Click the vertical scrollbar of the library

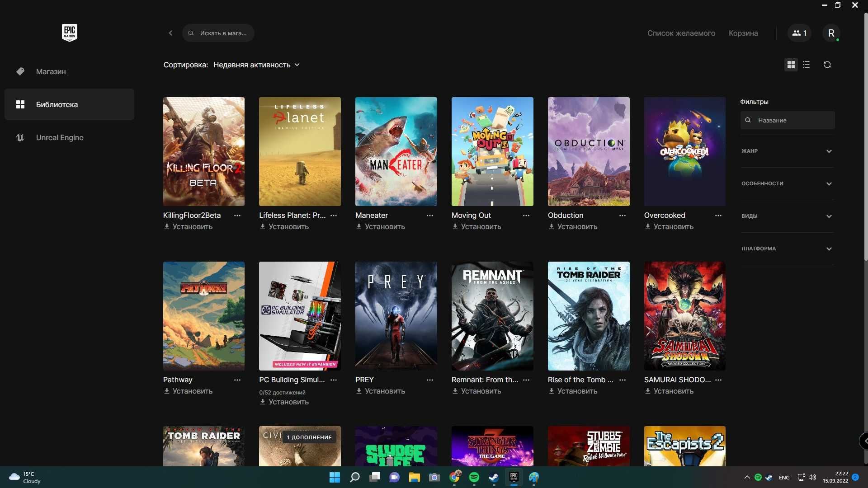click(865, 136)
